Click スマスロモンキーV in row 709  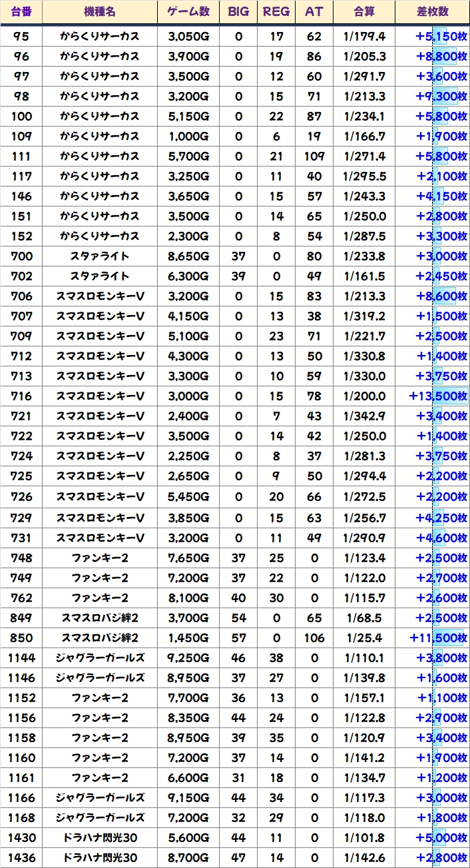(100, 336)
